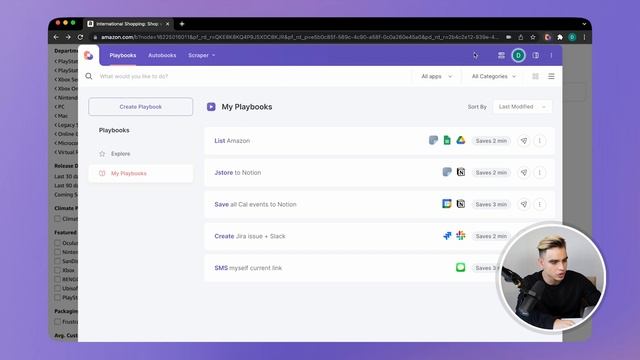Click the Saves 3 min badge on Cal events row
Screen dimensions: 640x360
click(491, 204)
